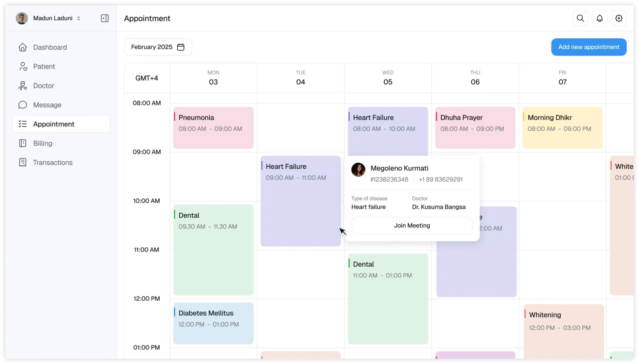Click the Message bubble icon
The width and height of the screenshot is (639, 364).
23,105
